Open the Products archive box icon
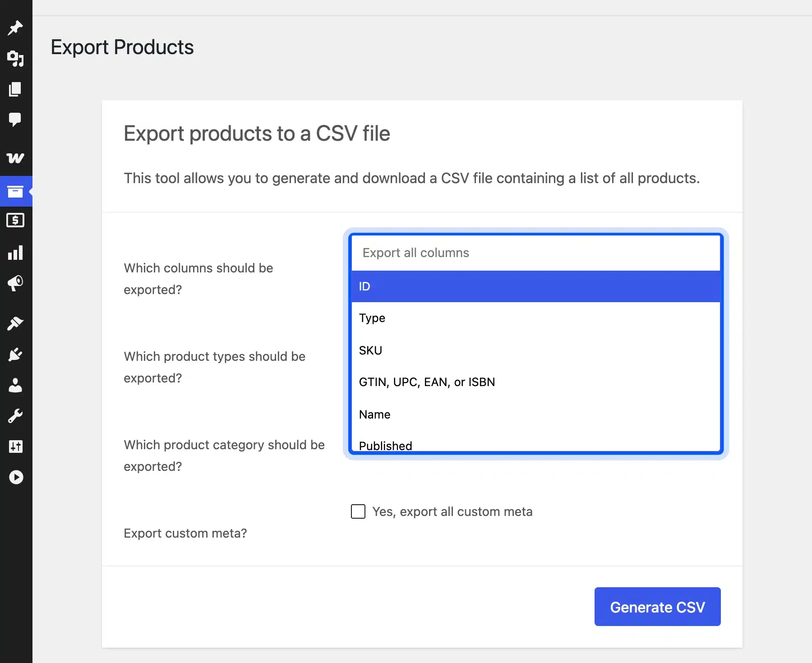 (x=15, y=192)
